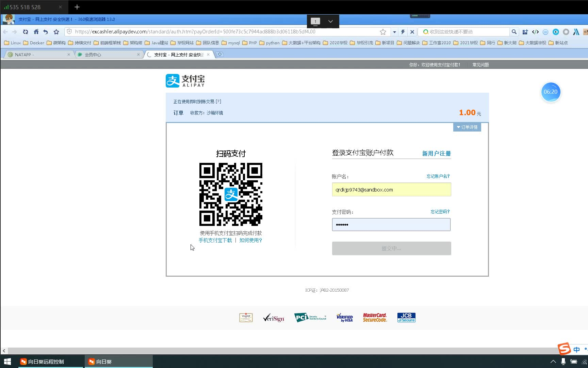Open the 如何使用? link

[250, 240]
